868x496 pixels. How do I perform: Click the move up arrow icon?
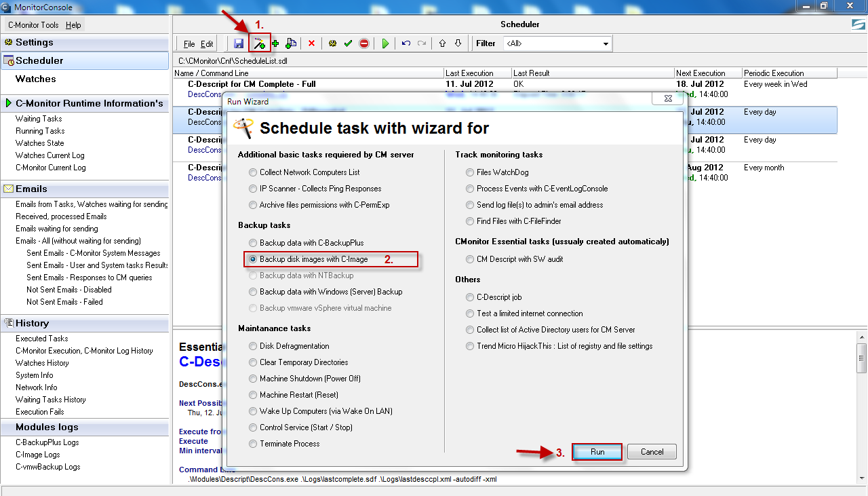[x=443, y=43]
